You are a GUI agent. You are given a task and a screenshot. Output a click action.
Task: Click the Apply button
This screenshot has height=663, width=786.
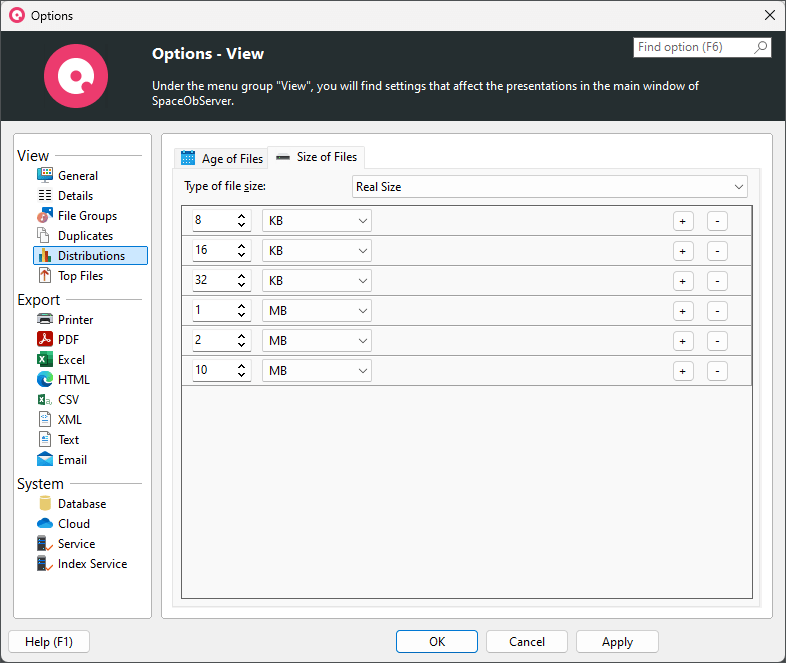point(617,642)
